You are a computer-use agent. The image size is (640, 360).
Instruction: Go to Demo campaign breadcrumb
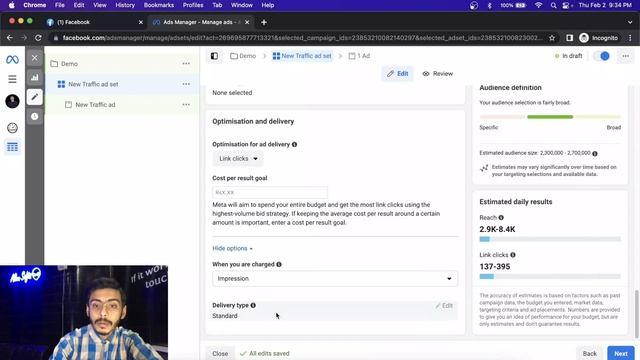tap(243, 56)
